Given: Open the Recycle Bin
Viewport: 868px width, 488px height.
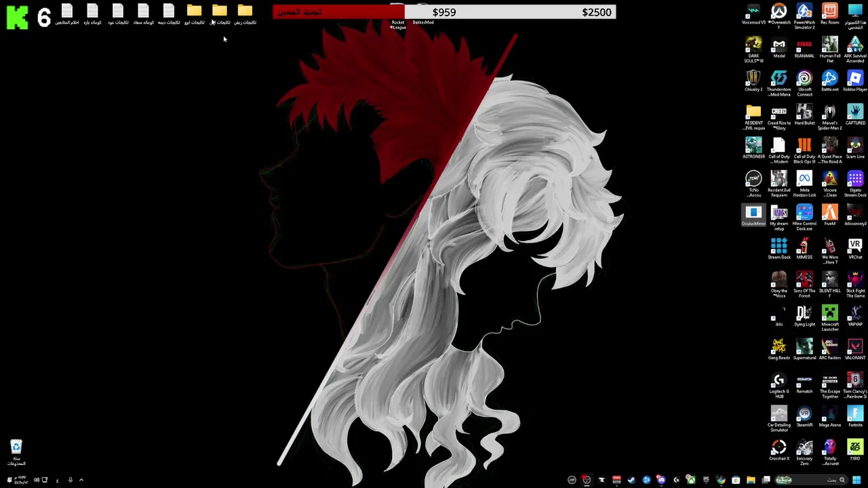Looking at the screenshot, I should click(16, 452).
